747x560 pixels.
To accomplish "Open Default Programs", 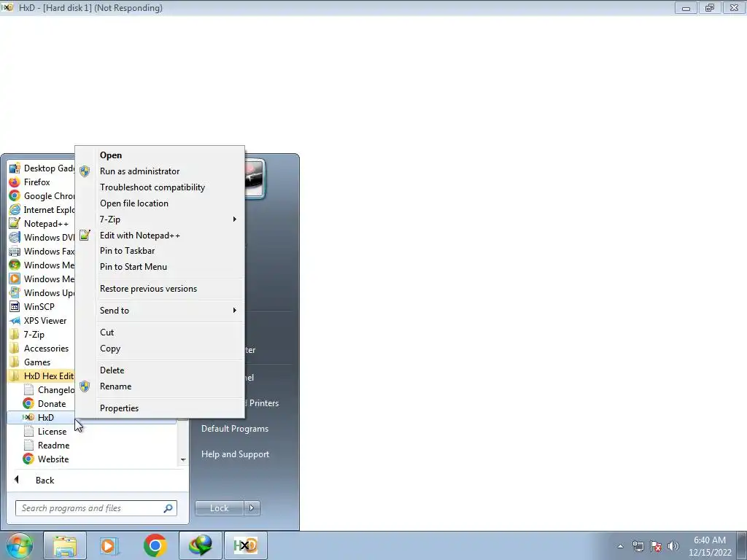I will 235,429.
